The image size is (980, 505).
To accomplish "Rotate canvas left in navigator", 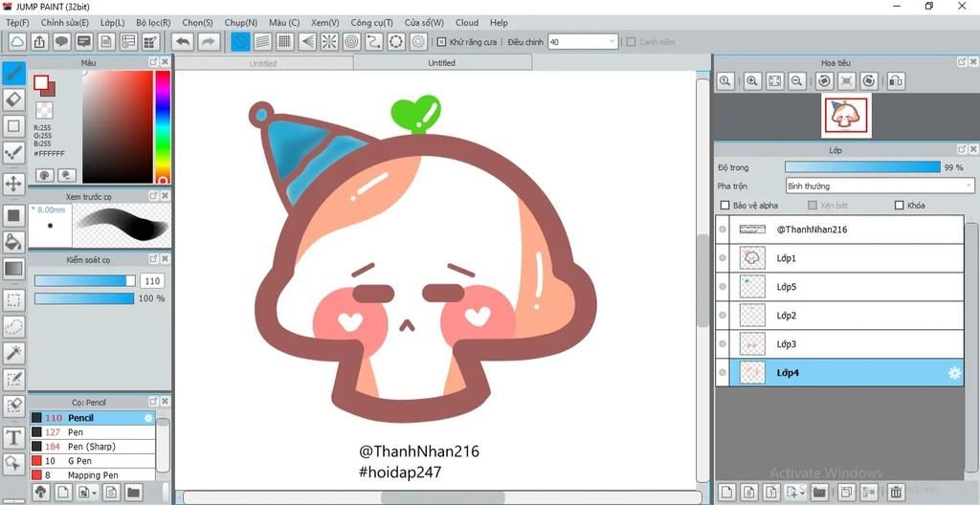I will click(825, 80).
